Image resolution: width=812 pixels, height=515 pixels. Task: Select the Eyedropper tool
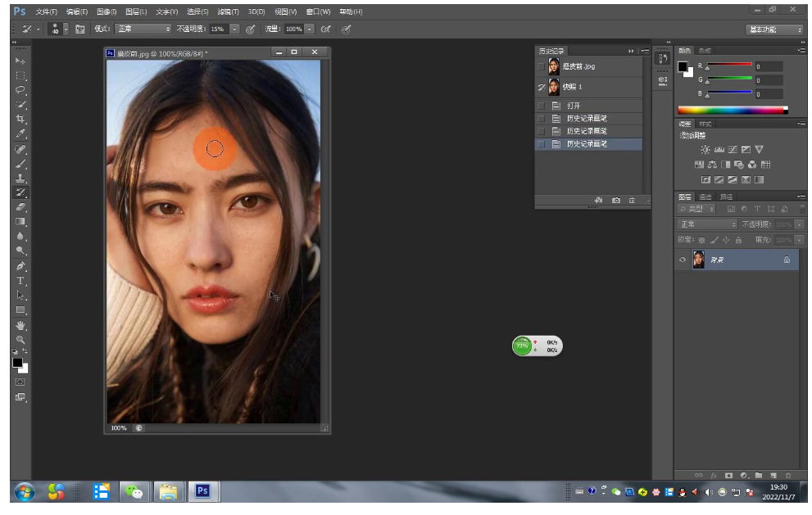pos(20,133)
